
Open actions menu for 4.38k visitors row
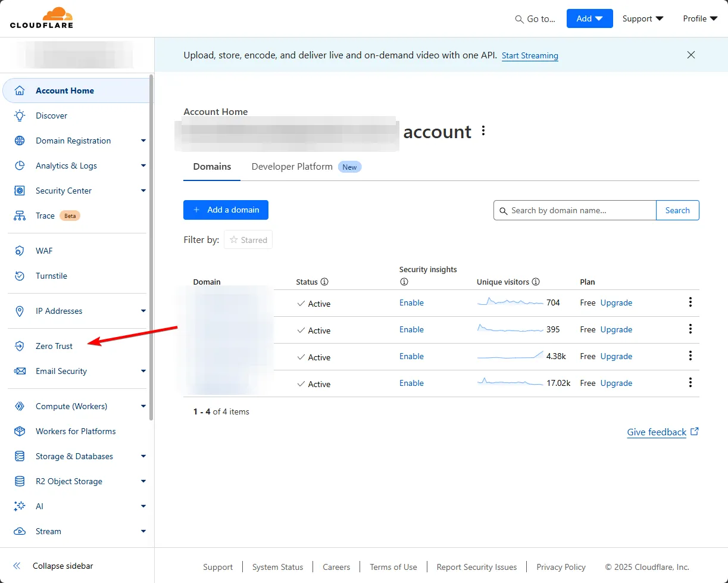(x=690, y=356)
